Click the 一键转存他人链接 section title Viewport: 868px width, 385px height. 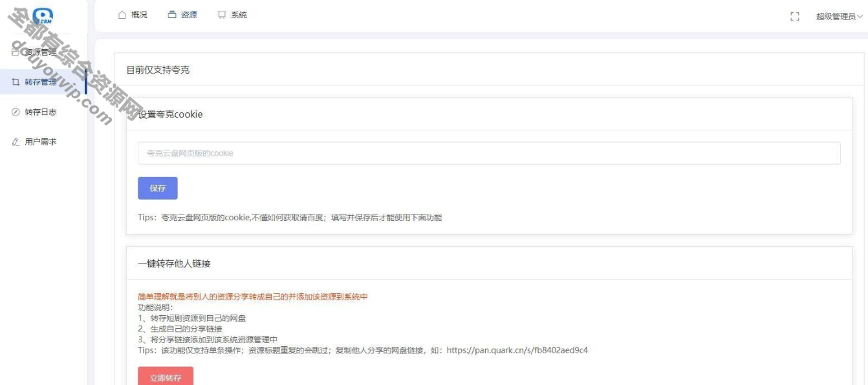174,264
